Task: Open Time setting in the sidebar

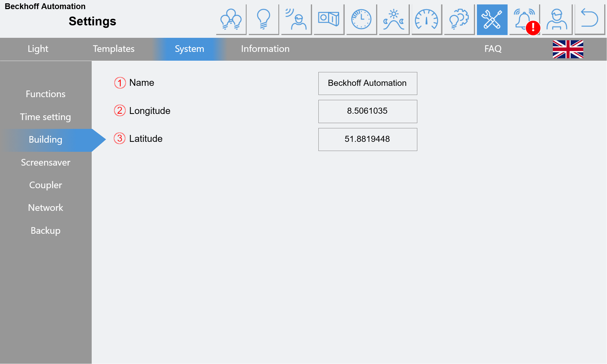Action: (46, 117)
